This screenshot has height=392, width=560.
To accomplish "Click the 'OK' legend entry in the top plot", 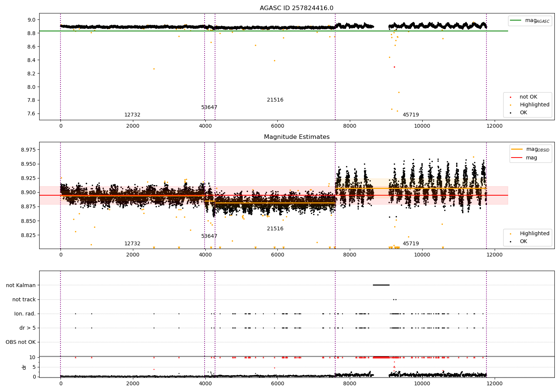I will [523, 113].
